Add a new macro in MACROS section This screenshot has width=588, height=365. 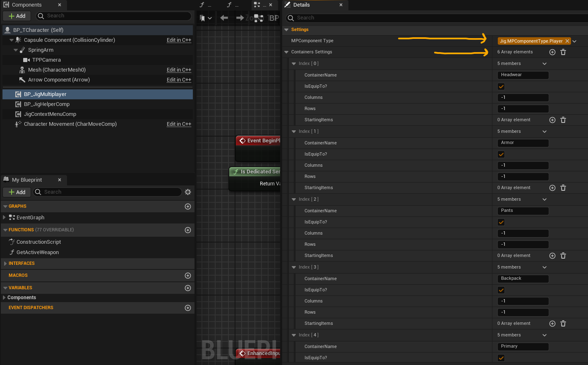188,276
